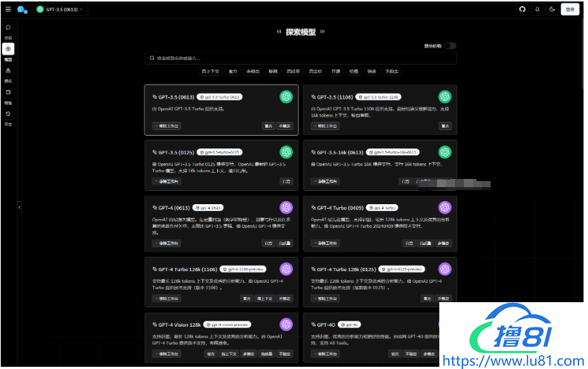This screenshot has height=369, width=588.
Task: Click the 登录 login button
Action: [570, 9]
